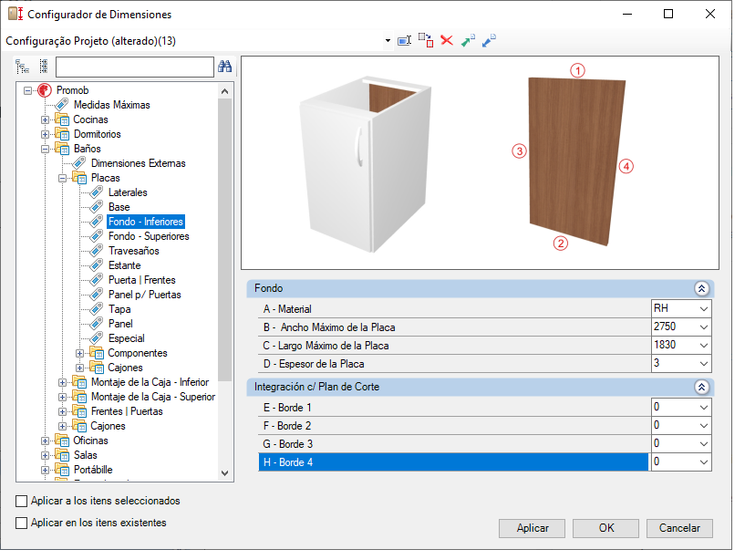Image resolution: width=745 pixels, height=560 pixels.
Task: Select Puerta | Frentes tree item
Action: pyautogui.click(x=142, y=280)
